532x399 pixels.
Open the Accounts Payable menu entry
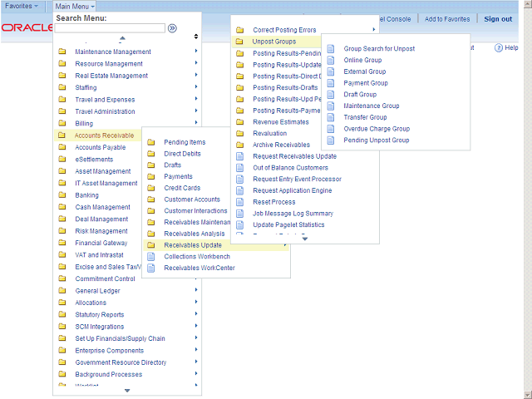[x=100, y=147]
